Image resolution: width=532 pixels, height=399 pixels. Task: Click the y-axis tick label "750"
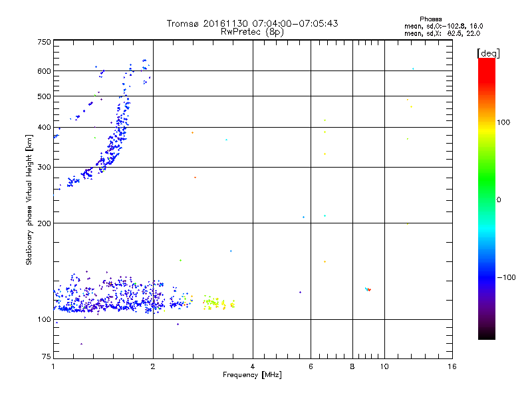(x=44, y=42)
